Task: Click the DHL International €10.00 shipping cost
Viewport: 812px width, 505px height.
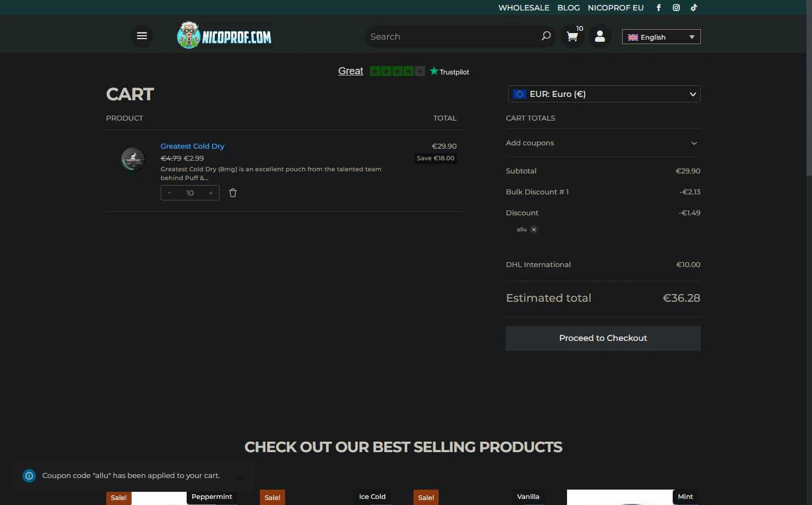Action: pos(688,264)
